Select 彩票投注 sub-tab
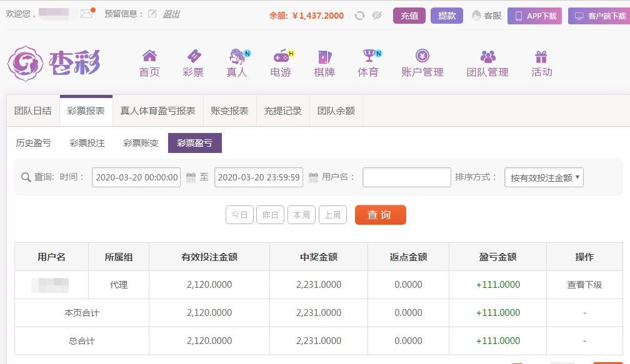Screen dimensions: 630x364 pos(87,143)
